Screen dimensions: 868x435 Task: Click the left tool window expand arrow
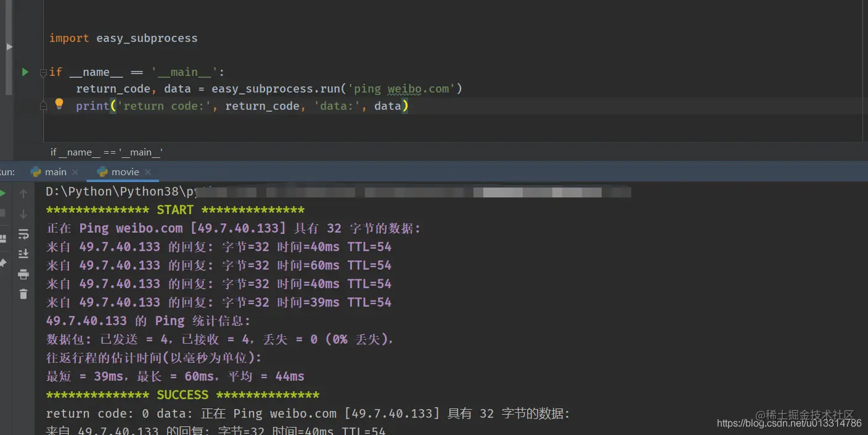coord(9,46)
